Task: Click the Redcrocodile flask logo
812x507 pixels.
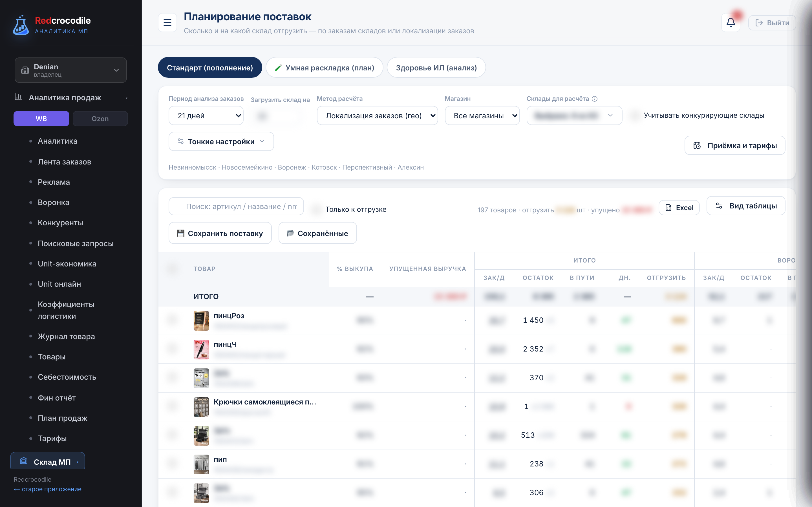Action: (21, 25)
